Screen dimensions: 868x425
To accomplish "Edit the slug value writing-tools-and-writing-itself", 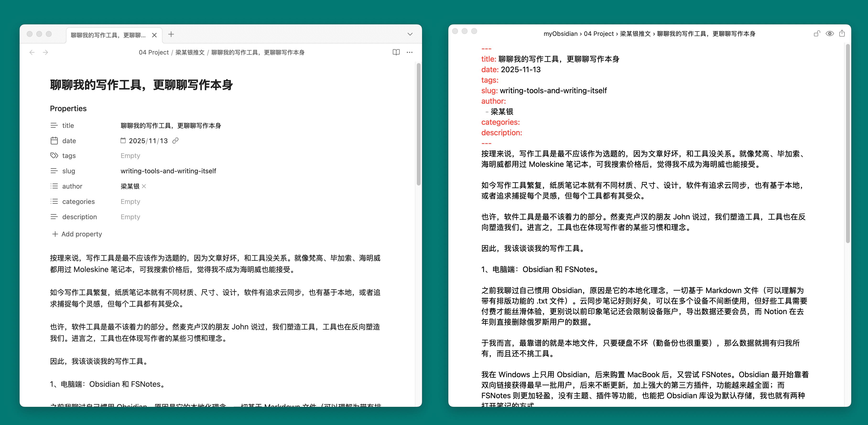I will (168, 171).
